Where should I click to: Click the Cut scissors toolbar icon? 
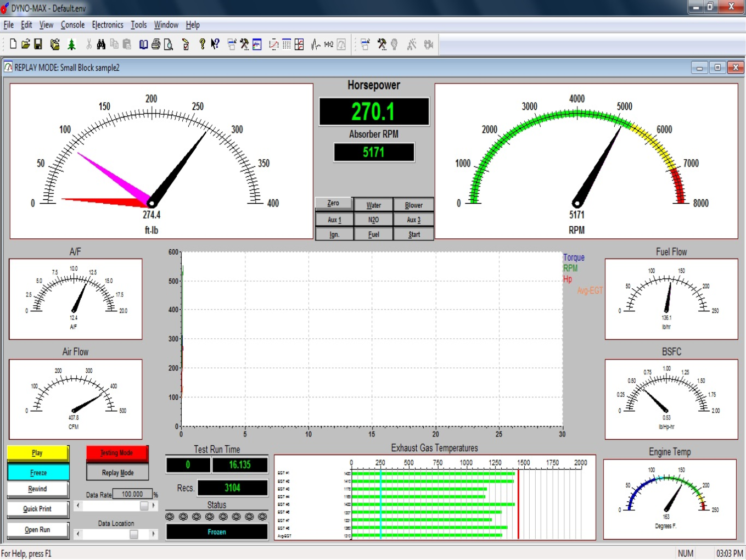point(89,44)
